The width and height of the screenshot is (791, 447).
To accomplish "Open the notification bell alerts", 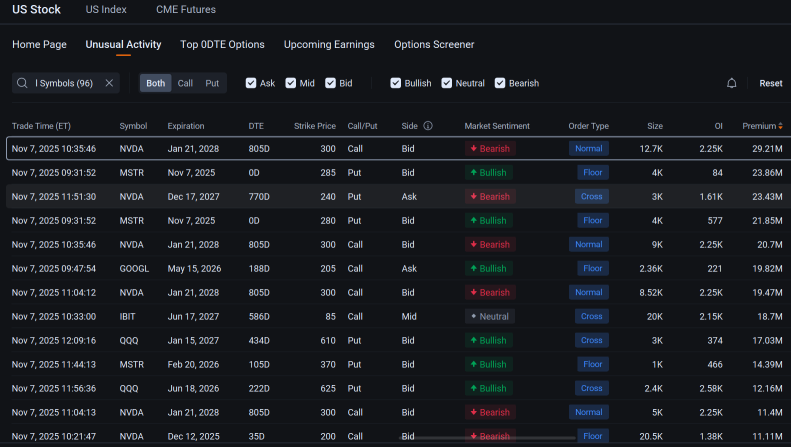I will click(x=732, y=83).
